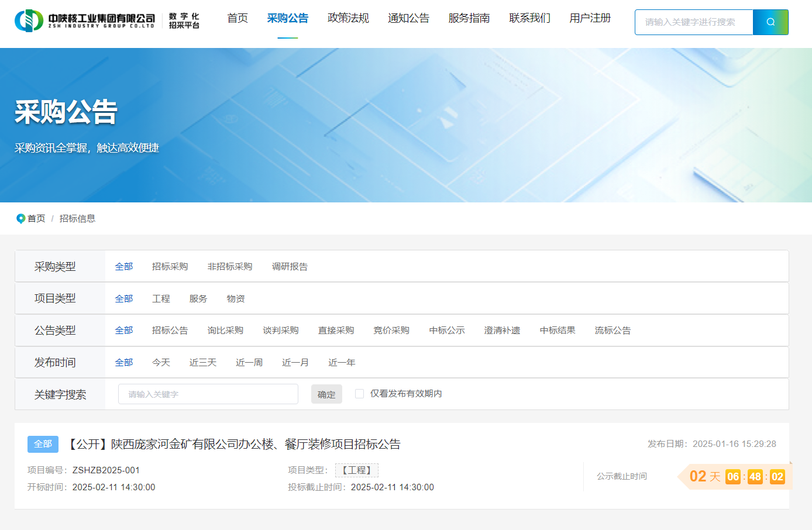Select 非招标采购 purchase type

tap(229, 267)
